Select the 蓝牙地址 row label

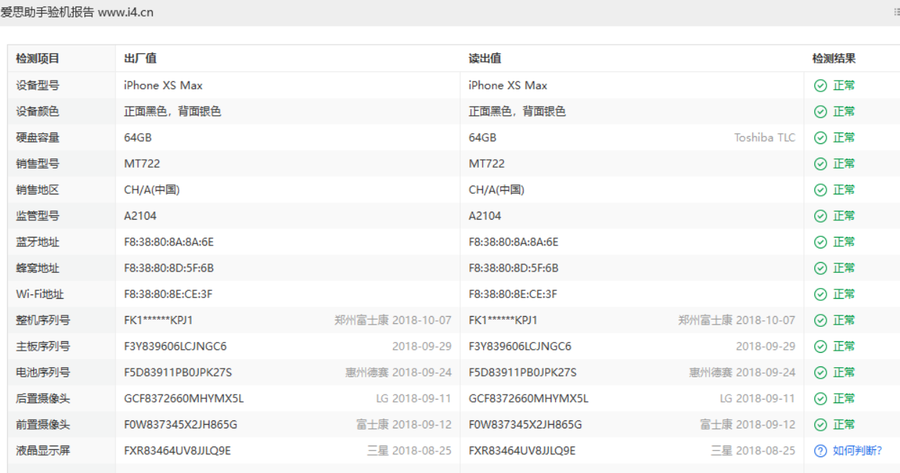pyautogui.click(x=37, y=242)
